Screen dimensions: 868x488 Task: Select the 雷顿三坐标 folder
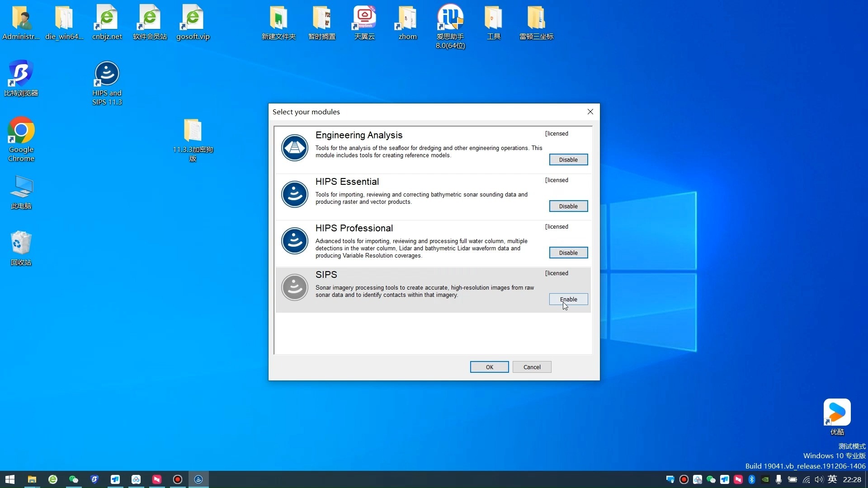pos(536,23)
